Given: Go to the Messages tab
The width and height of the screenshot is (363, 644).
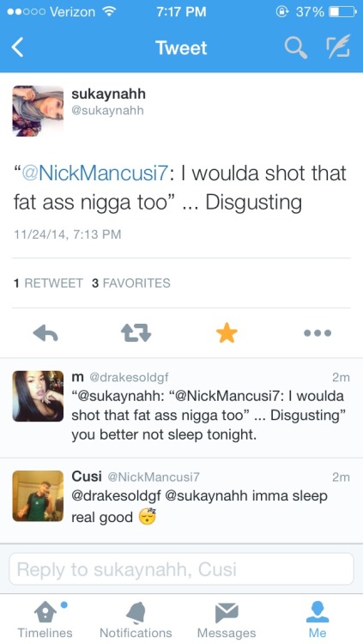Looking at the screenshot, I should tap(227, 619).
